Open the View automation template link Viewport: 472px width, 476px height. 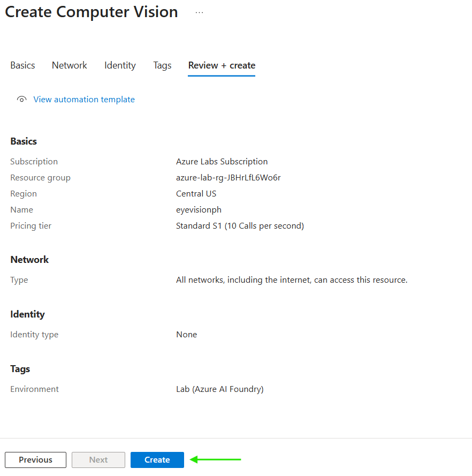click(x=84, y=100)
